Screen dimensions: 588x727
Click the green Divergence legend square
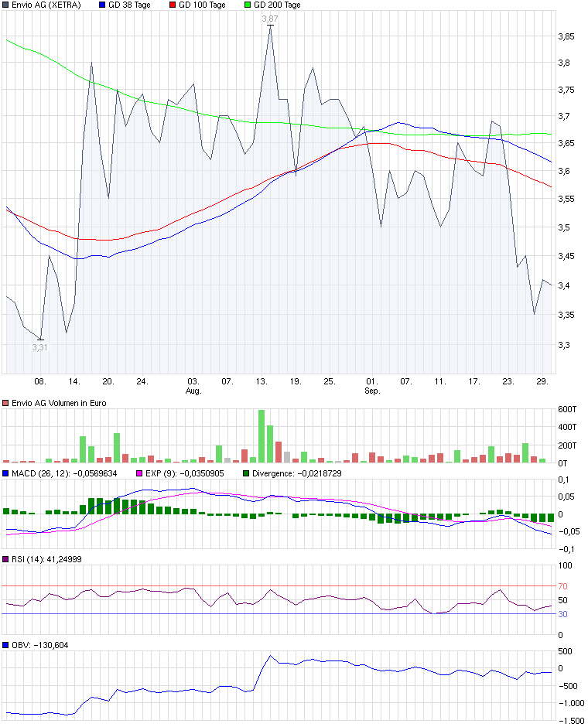click(247, 473)
